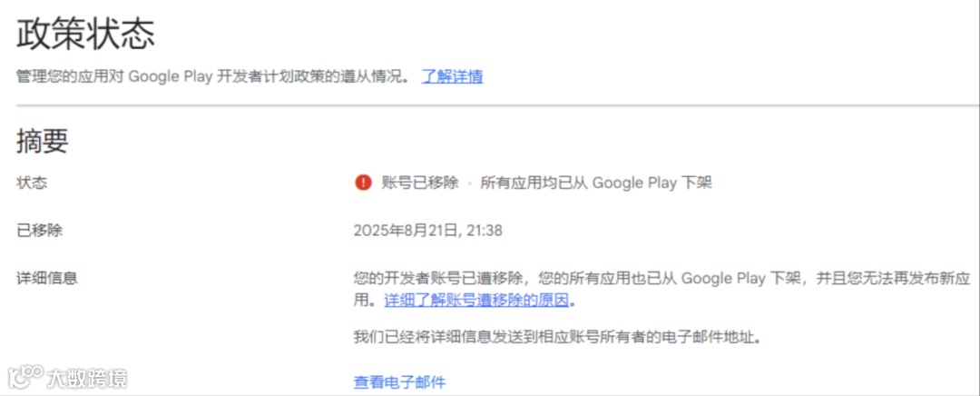Screen dimensions: 980x396
Task: Click 详细了解账号遭移除的原因 link
Action: pos(477,300)
